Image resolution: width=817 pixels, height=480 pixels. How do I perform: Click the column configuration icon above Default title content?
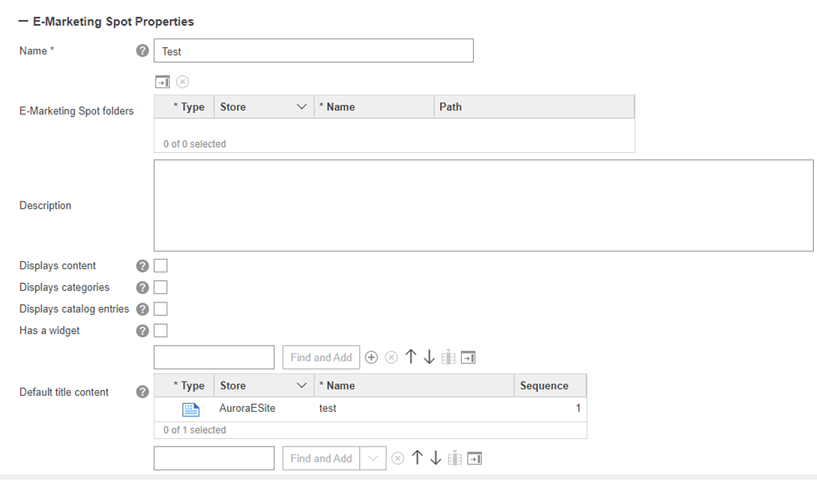click(x=449, y=358)
